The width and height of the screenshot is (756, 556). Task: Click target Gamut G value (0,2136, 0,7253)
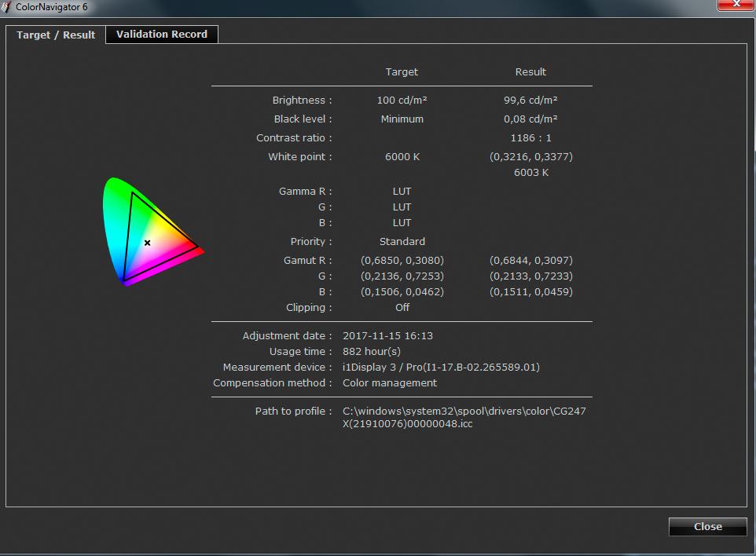(402, 276)
